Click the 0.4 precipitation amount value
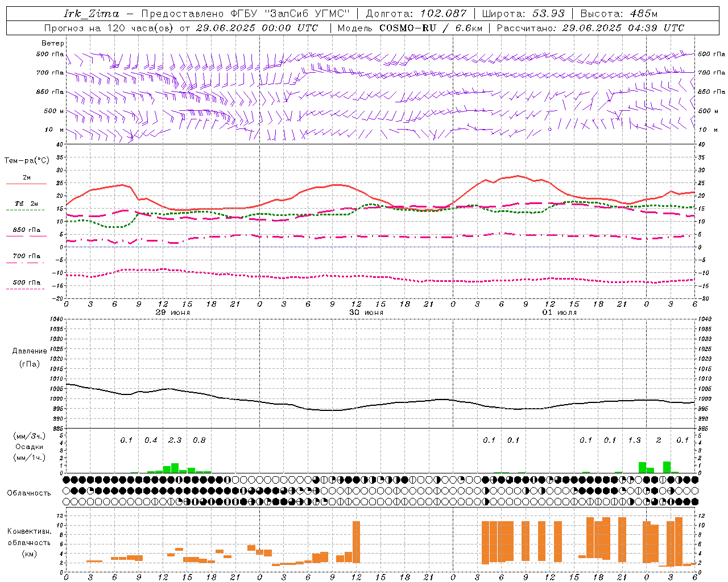Image resolution: width=728 pixels, height=582 pixels. 151,440
